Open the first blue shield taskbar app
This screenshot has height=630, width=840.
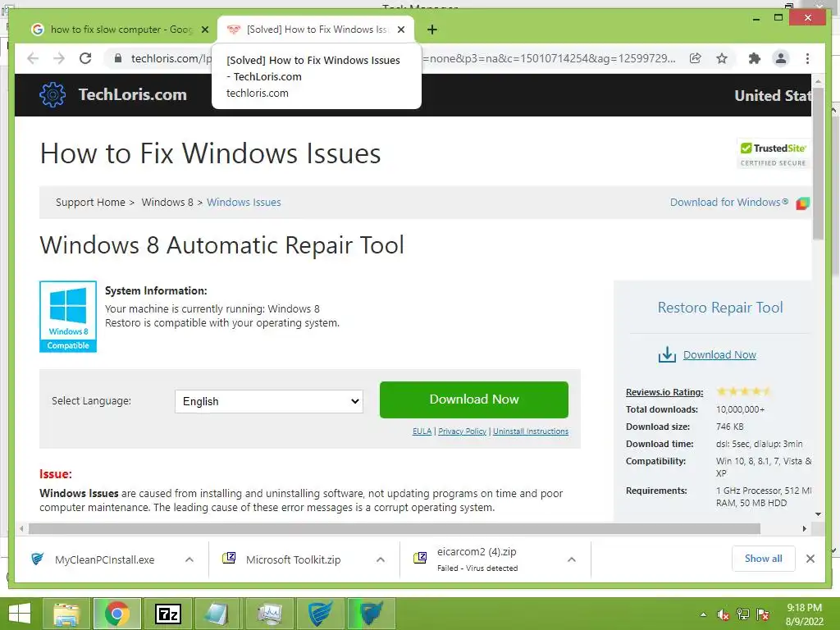pyautogui.click(x=321, y=614)
